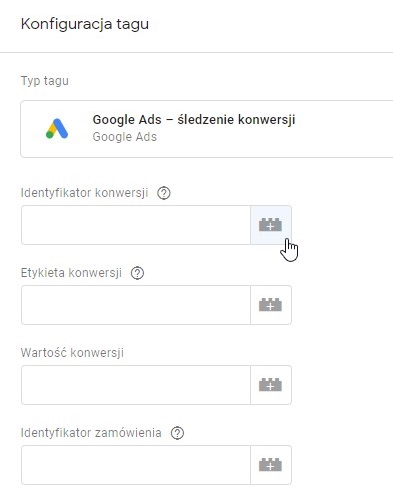Click the Google Ads logo icon
This screenshot has height=498, width=393.
[x=57, y=129]
